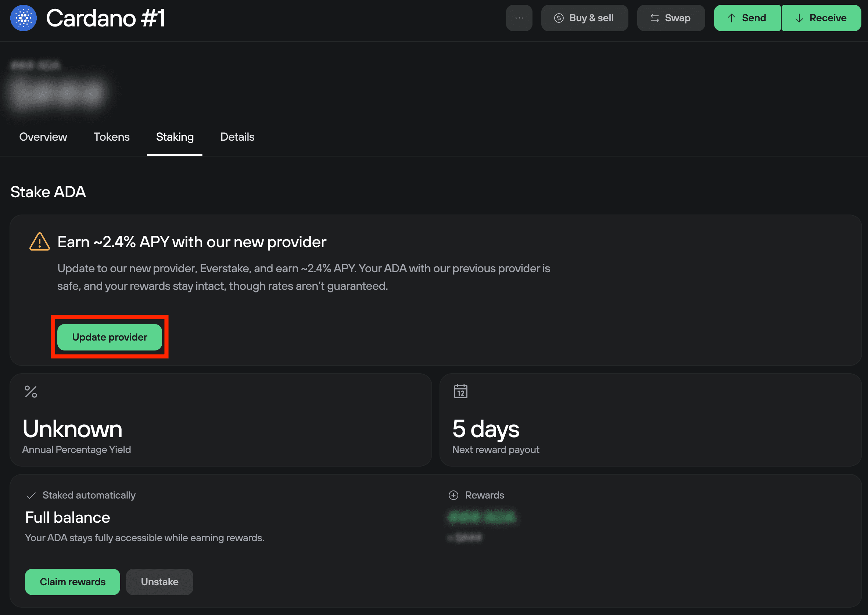Select the Staking tab

[x=175, y=137]
